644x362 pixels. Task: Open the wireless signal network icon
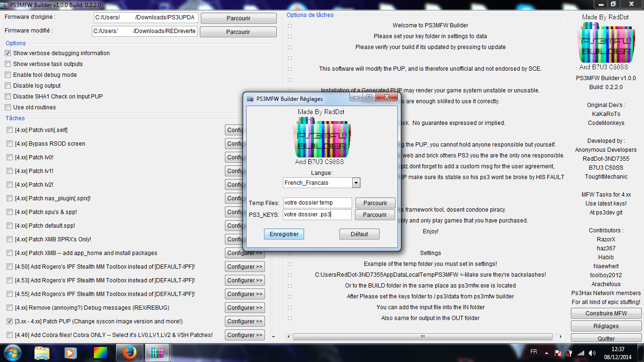tap(581, 353)
